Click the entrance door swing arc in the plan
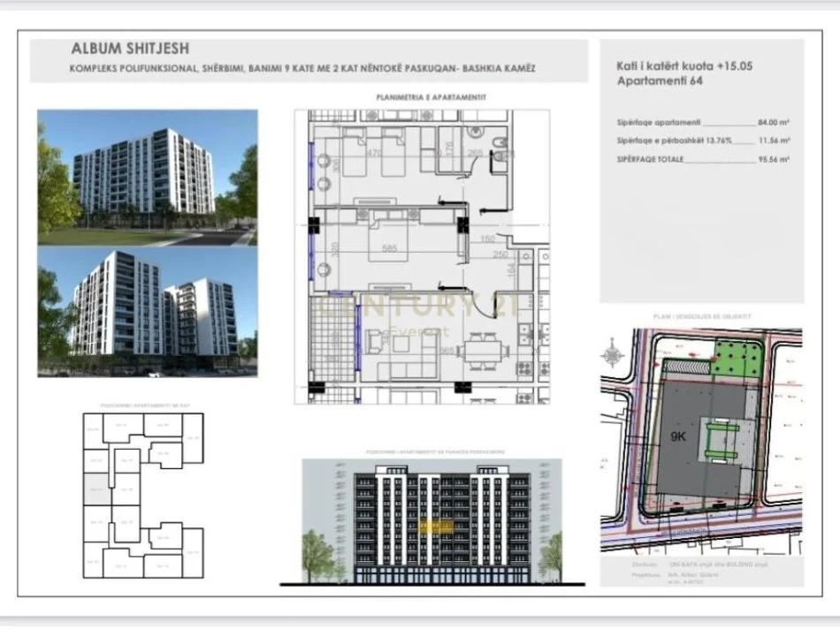Screen dimensions: 840x630 pos(484,305)
